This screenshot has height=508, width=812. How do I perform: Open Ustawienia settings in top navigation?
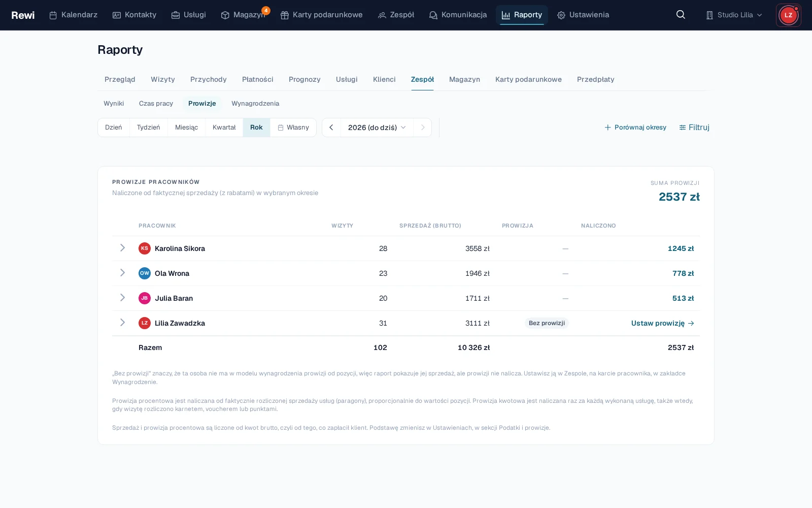point(583,15)
